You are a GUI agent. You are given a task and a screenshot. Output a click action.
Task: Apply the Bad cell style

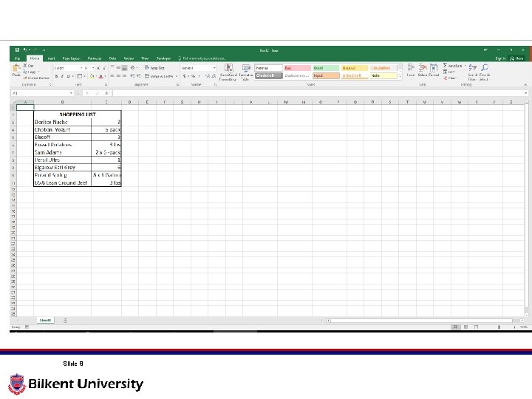coord(297,68)
